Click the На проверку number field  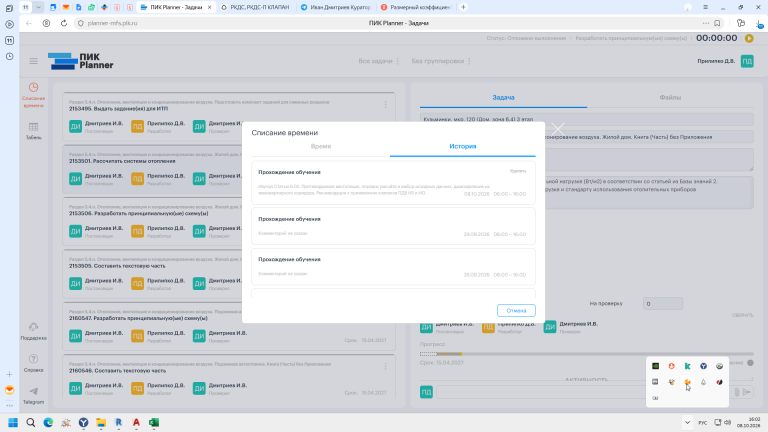point(663,304)
